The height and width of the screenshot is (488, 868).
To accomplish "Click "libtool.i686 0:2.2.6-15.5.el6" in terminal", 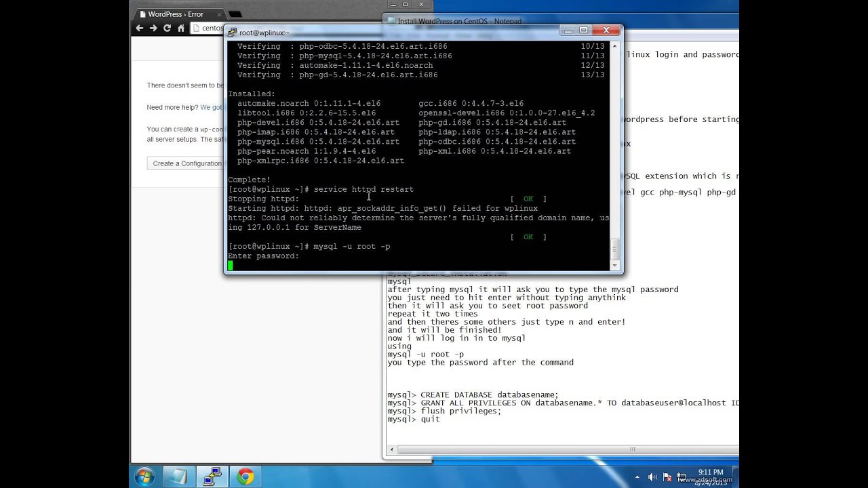I will [x=307, y=113].
